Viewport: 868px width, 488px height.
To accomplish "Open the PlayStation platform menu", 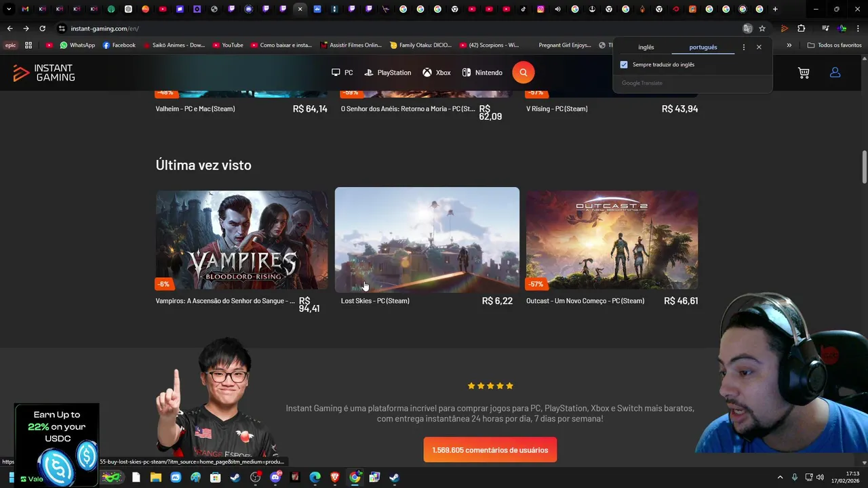I will (387, 73).
